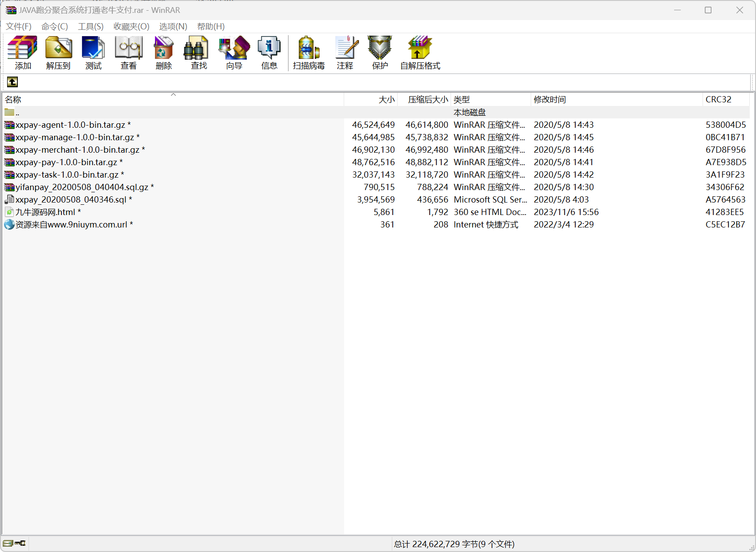Select yifanpay_20200508_040404.sql.gz archive icon
This screenshot has height=552, width=756.
click(x=9, y=187)
